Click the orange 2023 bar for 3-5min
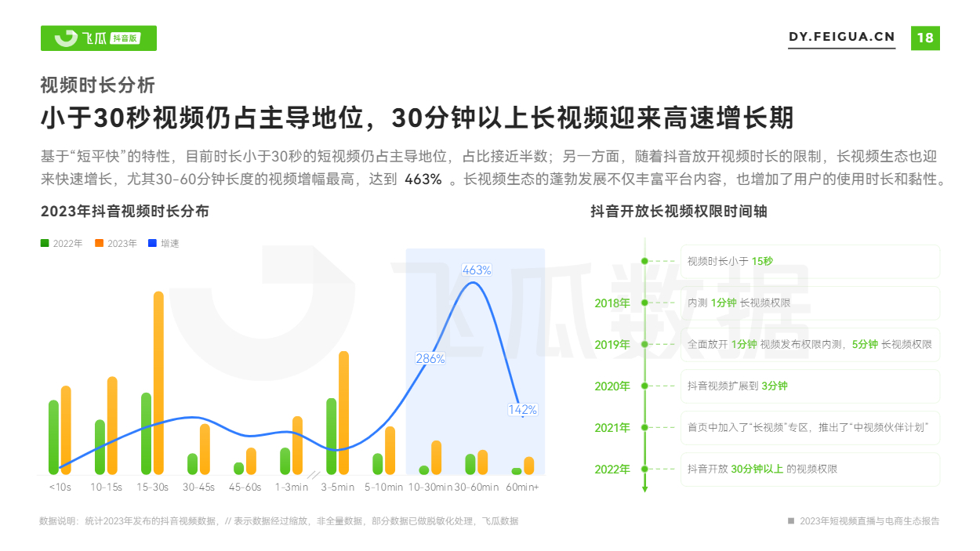 pos(343,413)
